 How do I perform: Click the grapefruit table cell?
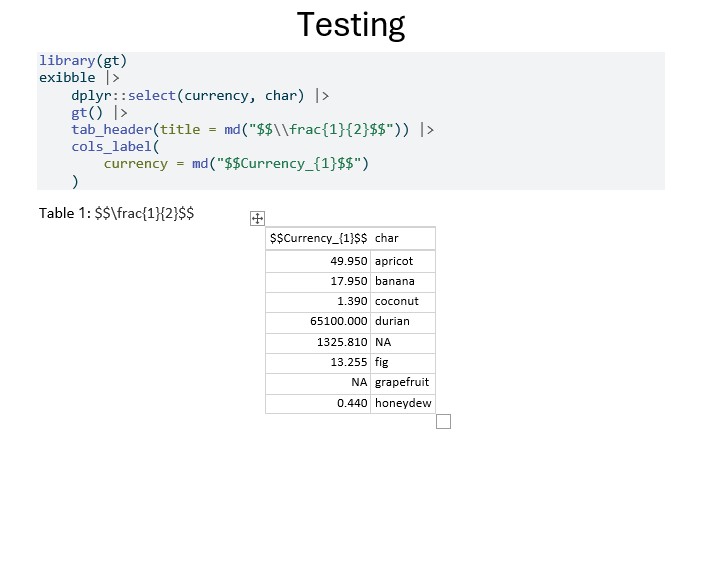[403, 382]
